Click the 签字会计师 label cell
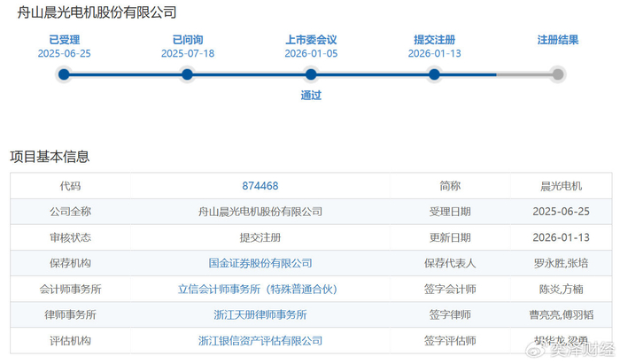The width and height of the screenshot is (620, 364). pyautogui.click(x=450, y=290)
